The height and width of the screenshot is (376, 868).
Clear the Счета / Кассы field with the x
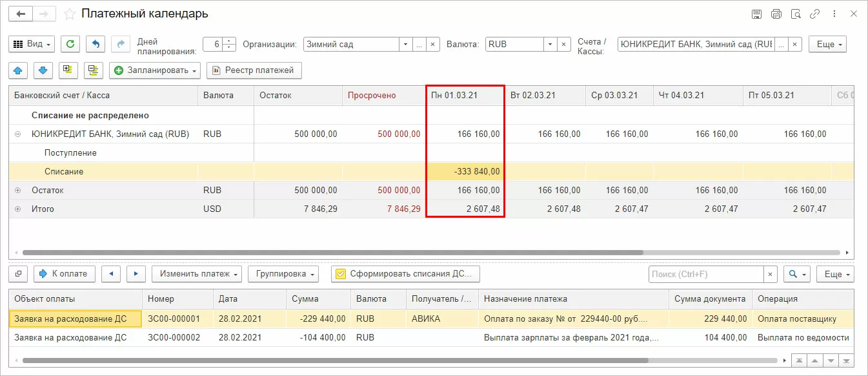pos(796,44)
